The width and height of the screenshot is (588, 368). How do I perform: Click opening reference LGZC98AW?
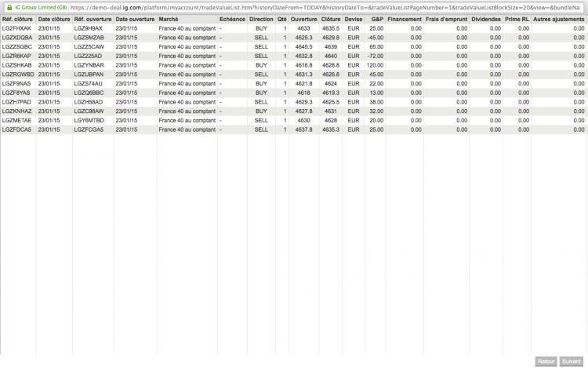[89, 111]
